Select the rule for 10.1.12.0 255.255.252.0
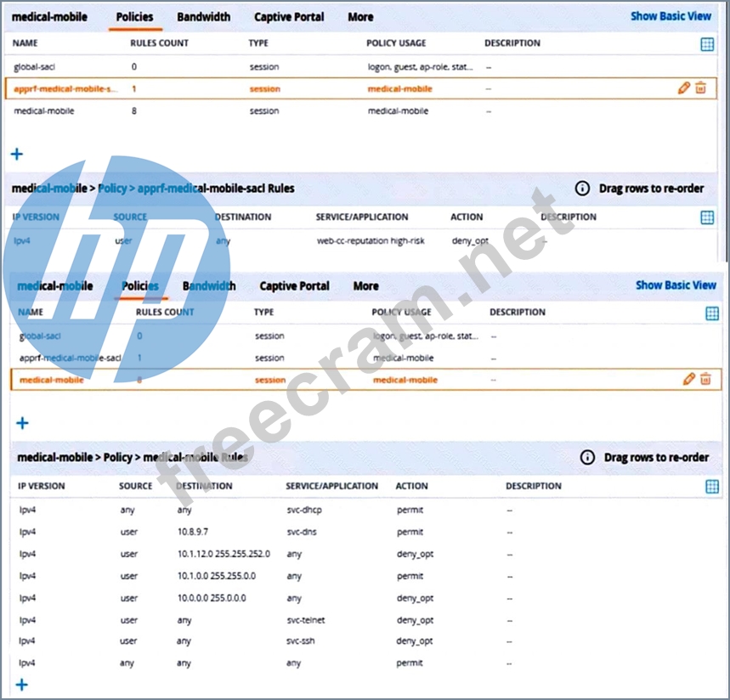This screenshot has width=730, height=700. tap(366, 554)
